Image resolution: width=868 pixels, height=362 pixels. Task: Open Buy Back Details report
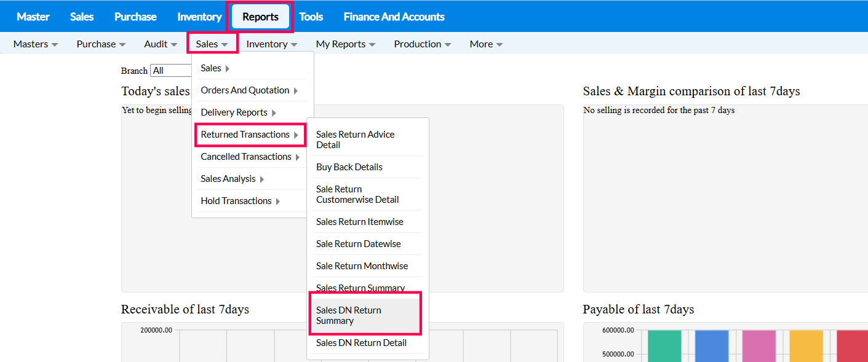[x=349, y=167]
